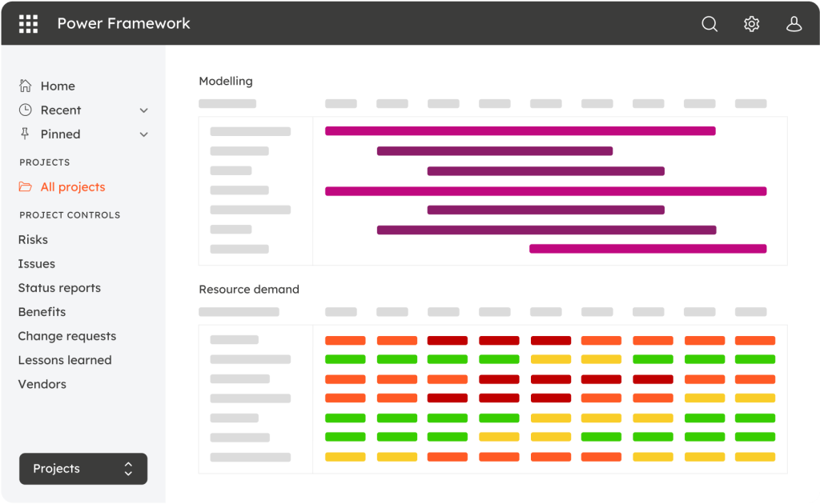Navigate to the Vendors page
The image size is (820, 504).
tap(42, 384)
